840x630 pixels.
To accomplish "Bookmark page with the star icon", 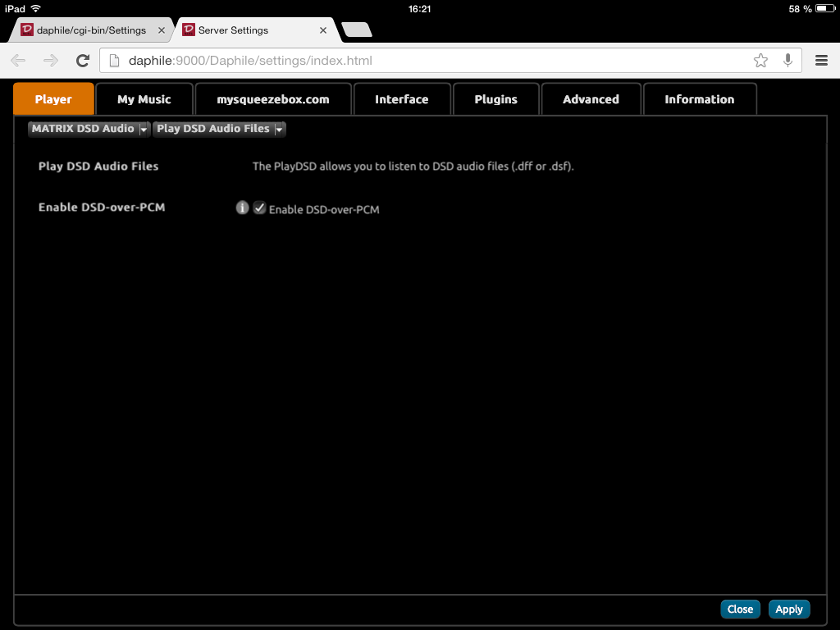I will [760, 61].
